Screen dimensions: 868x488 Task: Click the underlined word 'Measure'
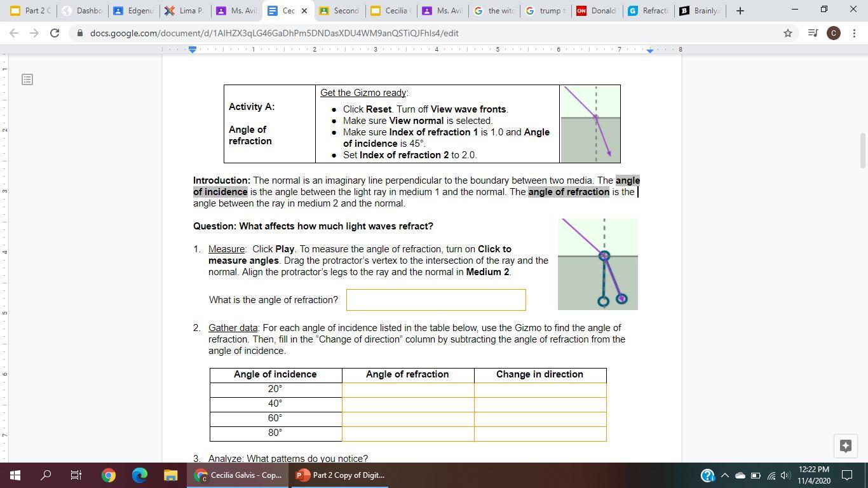coord(226,249)
